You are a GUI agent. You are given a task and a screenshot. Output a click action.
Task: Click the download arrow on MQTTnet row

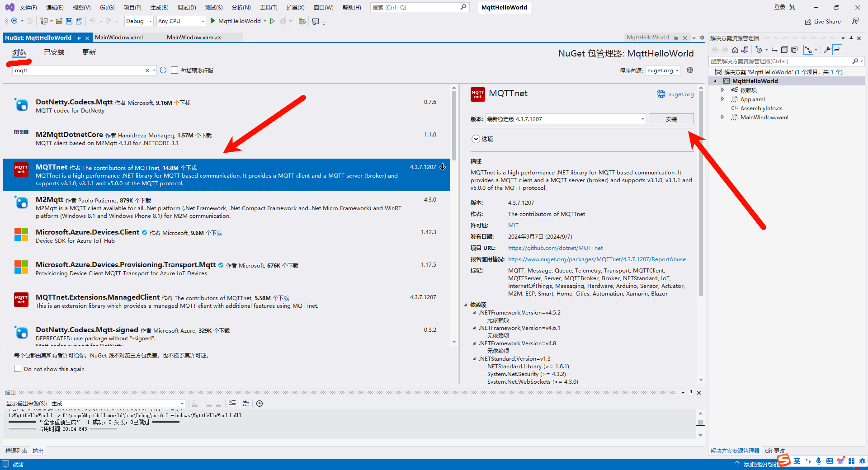pyautogui.click(x=443, y=167)
